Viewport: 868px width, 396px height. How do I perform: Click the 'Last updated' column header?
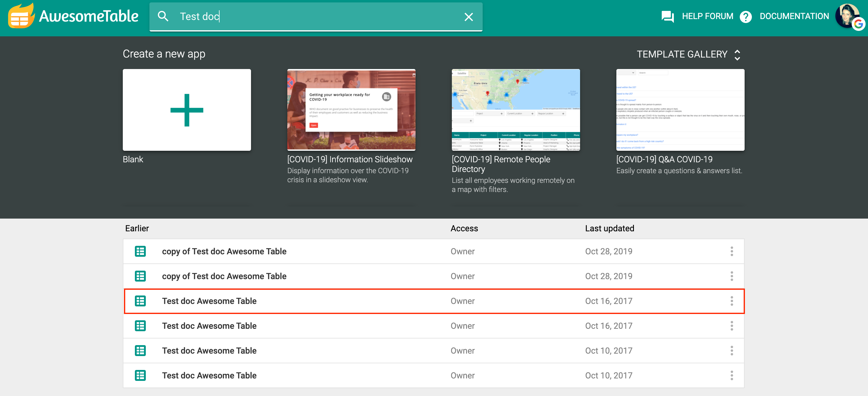609,228
